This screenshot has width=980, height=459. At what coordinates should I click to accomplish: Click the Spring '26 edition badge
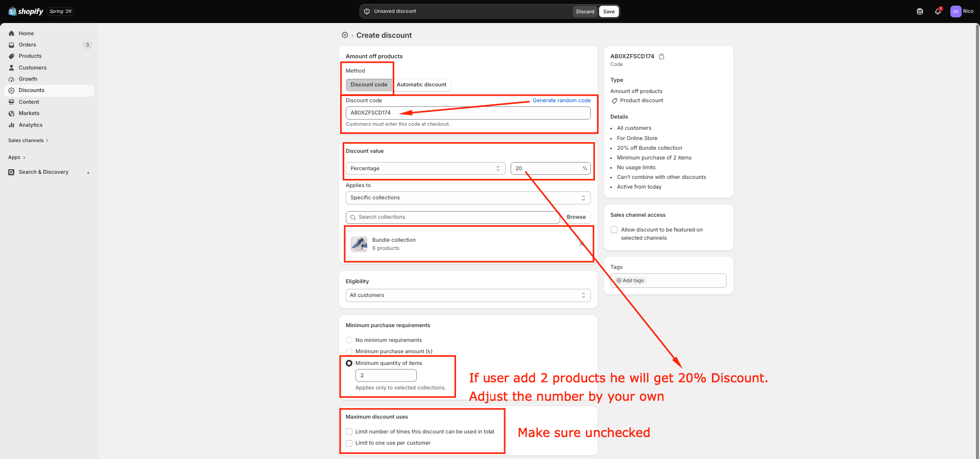[60, 11]
